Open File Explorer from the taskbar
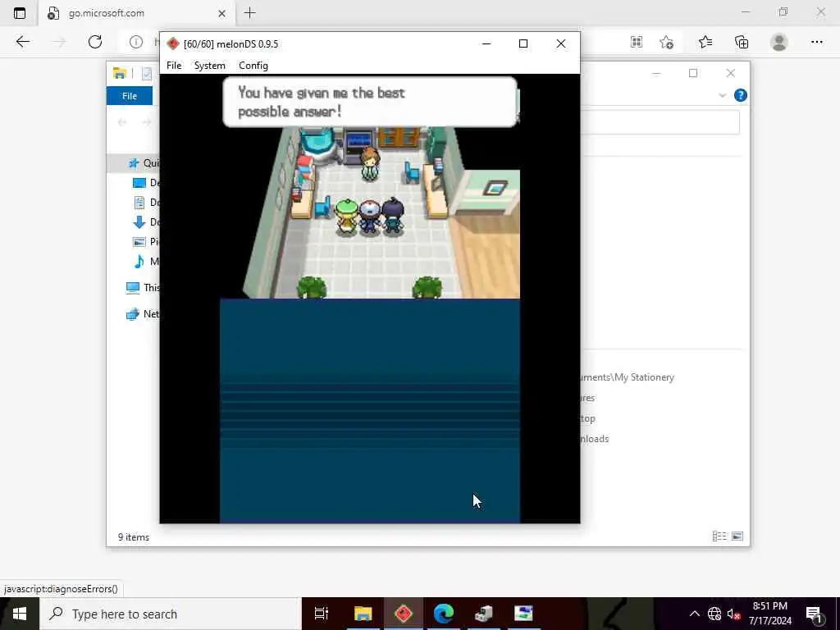 click(363, 614)
